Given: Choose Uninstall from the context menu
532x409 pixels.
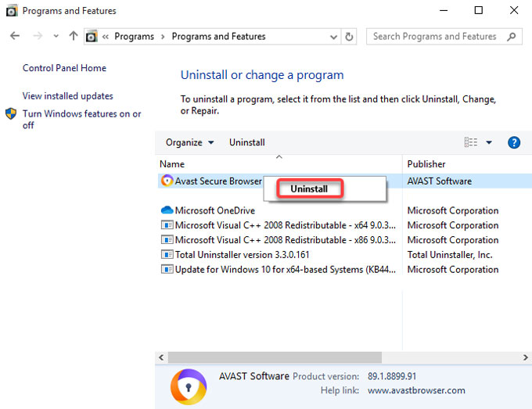Looking at the screenshot, I should pos(309,188).
